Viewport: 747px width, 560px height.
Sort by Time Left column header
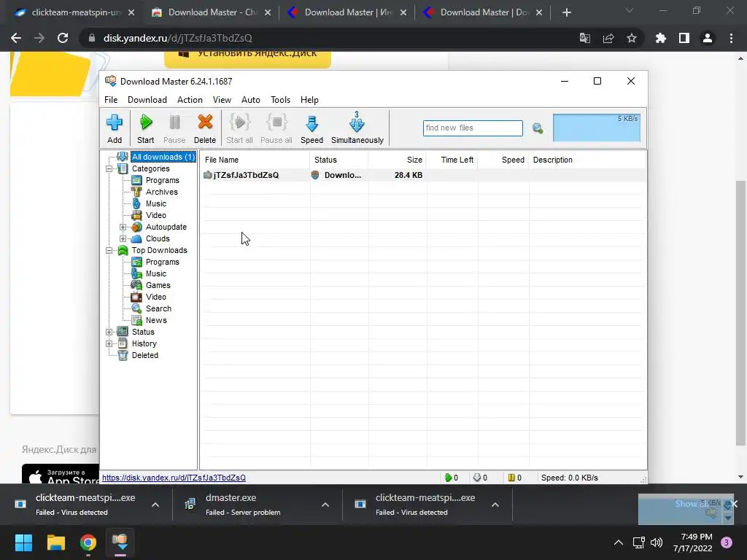click(452, 160)
